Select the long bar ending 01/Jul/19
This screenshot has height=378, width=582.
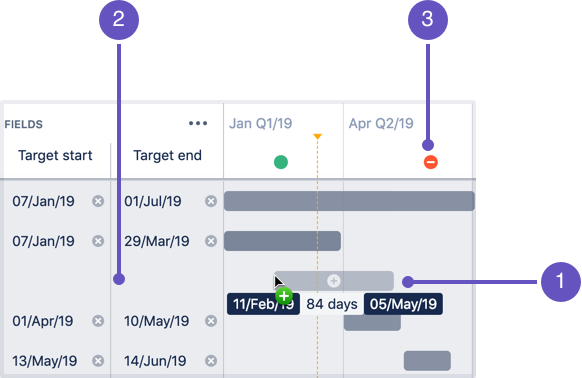tap(349, 201)
